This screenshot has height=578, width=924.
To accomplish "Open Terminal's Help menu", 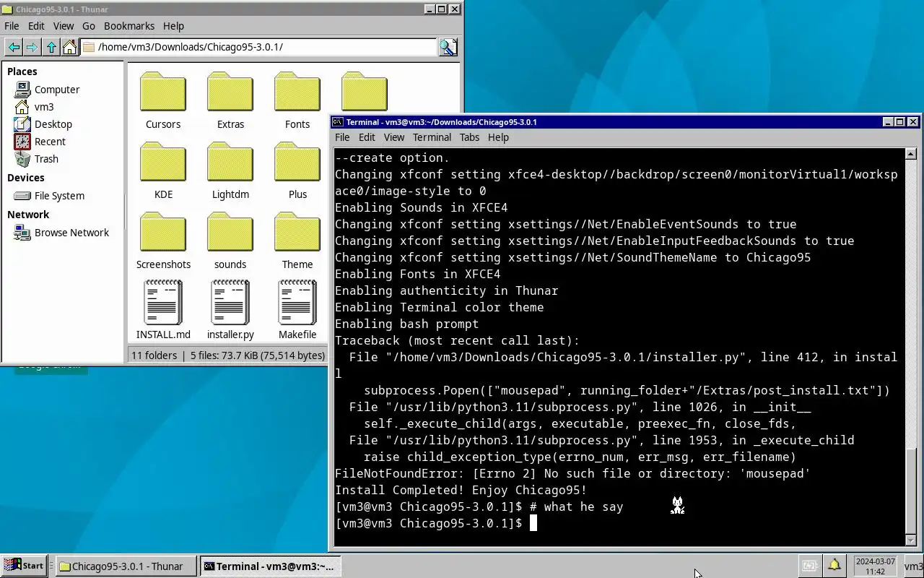I will pos(498,137).
